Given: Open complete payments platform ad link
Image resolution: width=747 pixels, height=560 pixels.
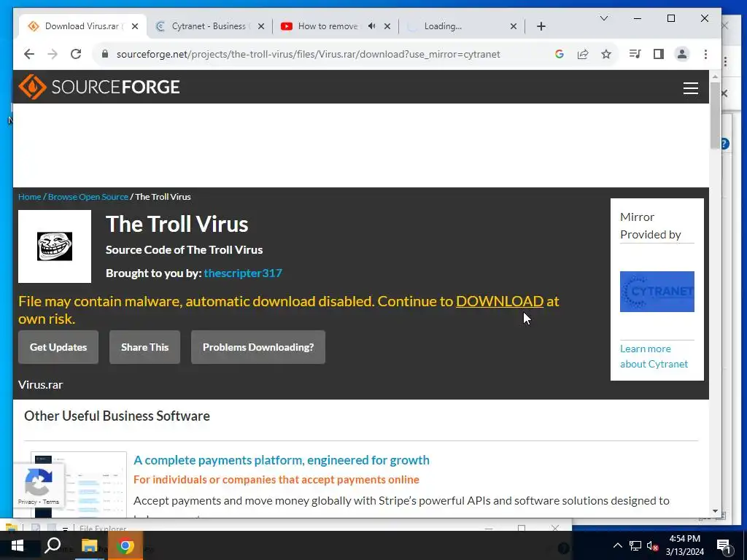Looking at the screenshot, I should pyautogui.click(x=282, y=460).
